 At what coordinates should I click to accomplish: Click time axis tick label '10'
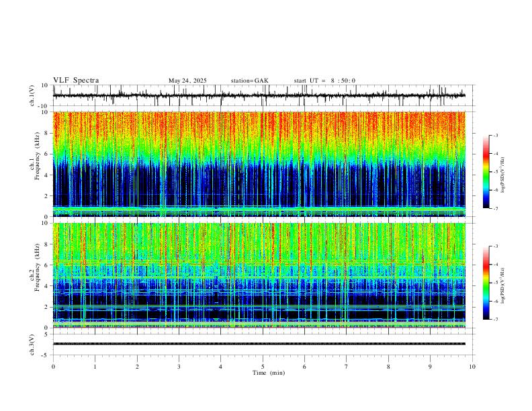(472, 367)
